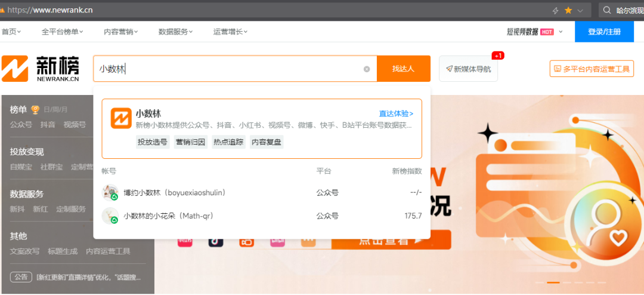Click the 公众号 link under 榜单
This screenshot has height=295, width=644.
[21, 125]
